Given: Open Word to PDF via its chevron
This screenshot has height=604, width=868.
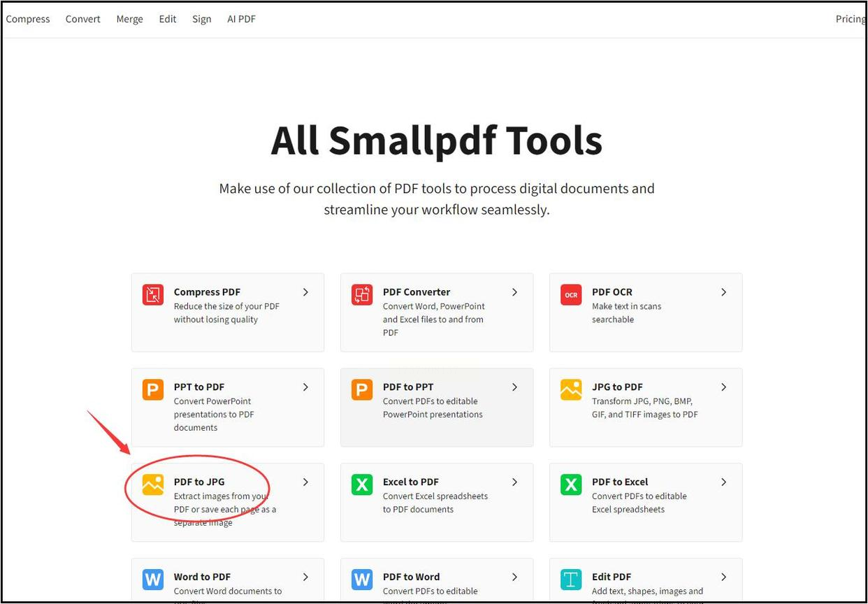Looking at the screenshot, I should [x=305, y=577].
